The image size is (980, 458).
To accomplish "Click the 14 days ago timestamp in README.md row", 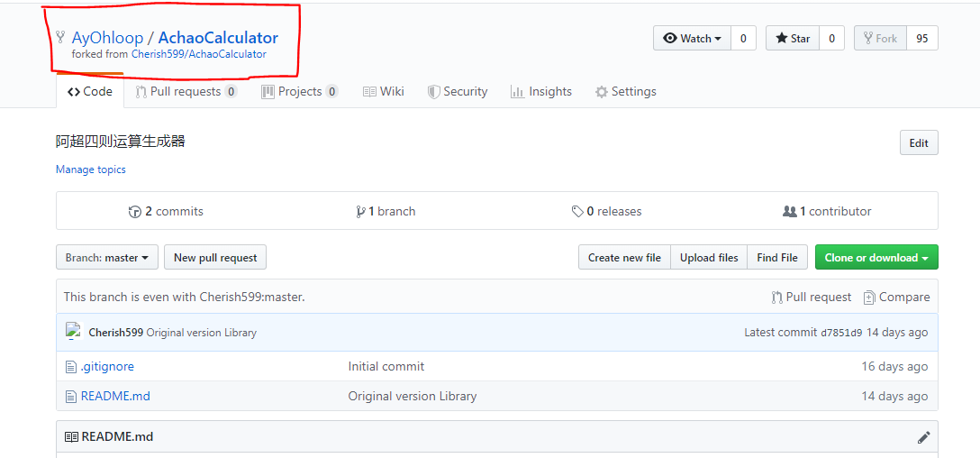I will pos(894,396).
